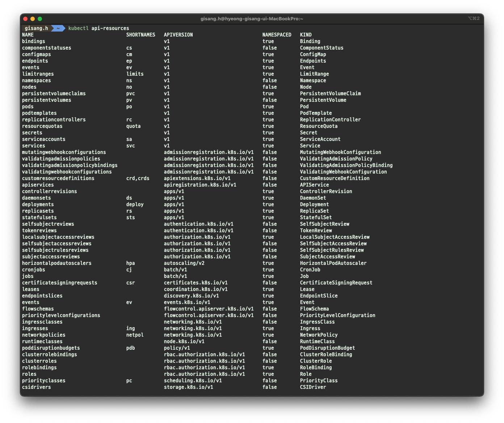Click the KIND column header
Image resolution: width=504 pixels, height=423 pixels.
pyautogui.click(x=306, y=35)
